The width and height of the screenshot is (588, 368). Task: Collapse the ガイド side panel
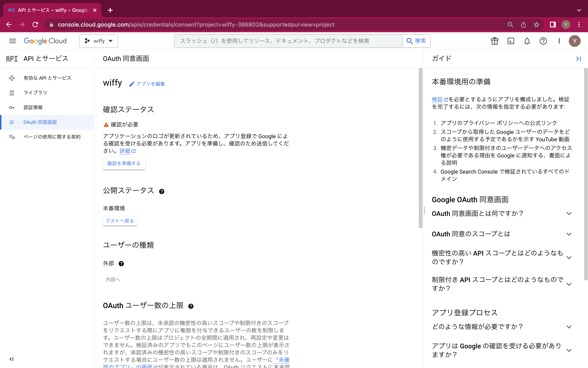click(x=579, y=59)
